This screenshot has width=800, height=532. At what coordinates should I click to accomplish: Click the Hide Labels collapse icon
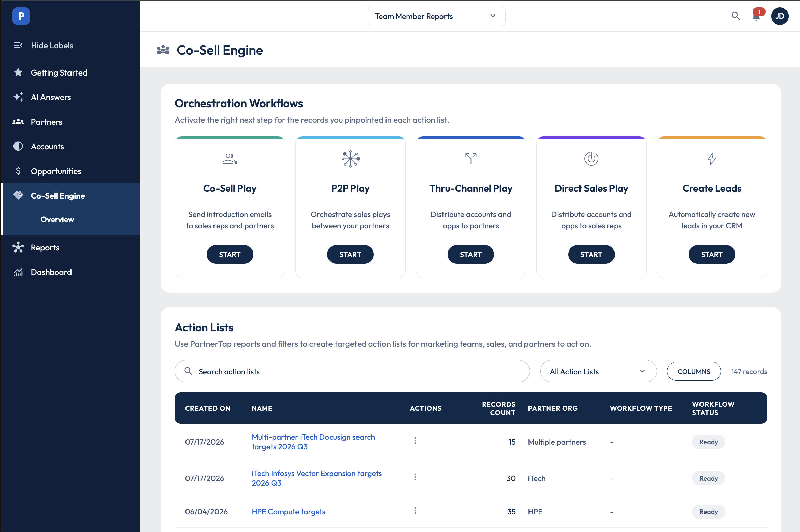[x=18, y=45]
